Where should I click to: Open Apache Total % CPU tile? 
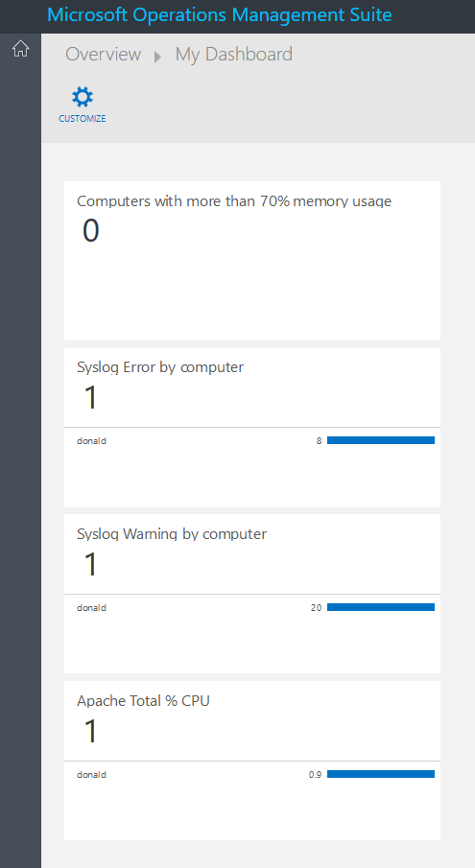tap(252, 761)
